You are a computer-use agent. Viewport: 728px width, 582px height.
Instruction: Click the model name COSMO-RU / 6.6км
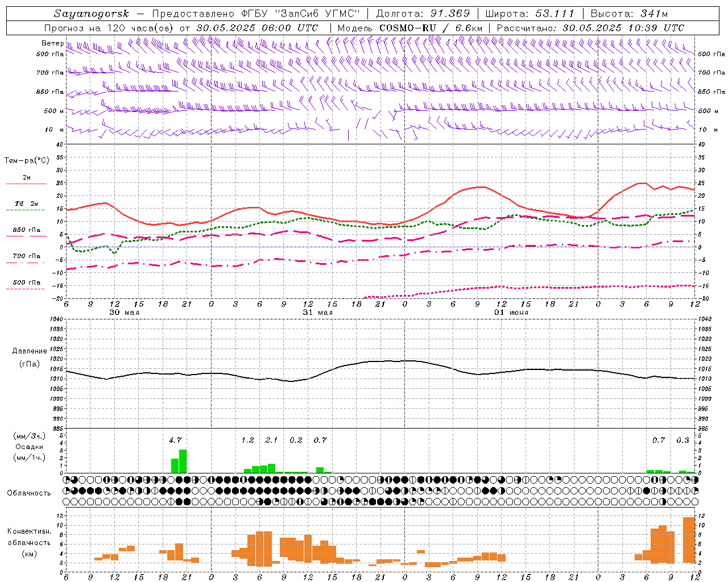(431, 28)
